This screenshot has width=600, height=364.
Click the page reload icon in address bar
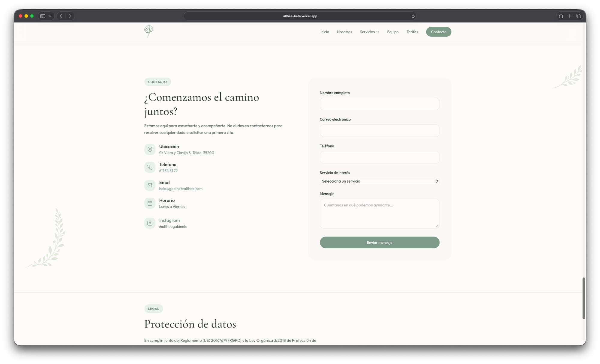(412, 16)
